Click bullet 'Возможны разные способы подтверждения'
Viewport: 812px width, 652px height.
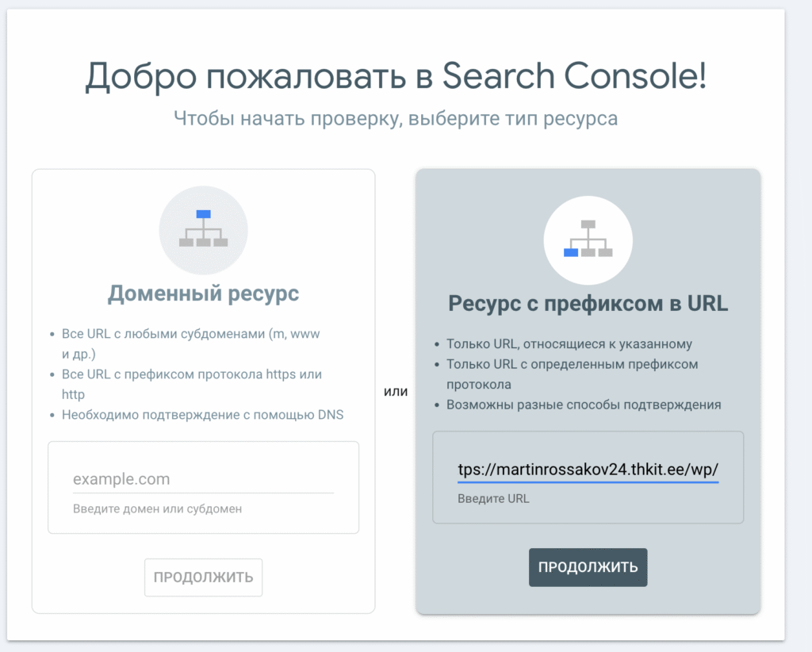tap(583, 405)
